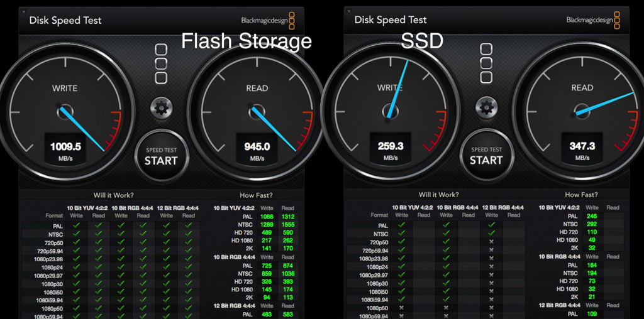Click the 1088 PAL write value
Viewport: 644px width, 319px height.
pos(267,217)
